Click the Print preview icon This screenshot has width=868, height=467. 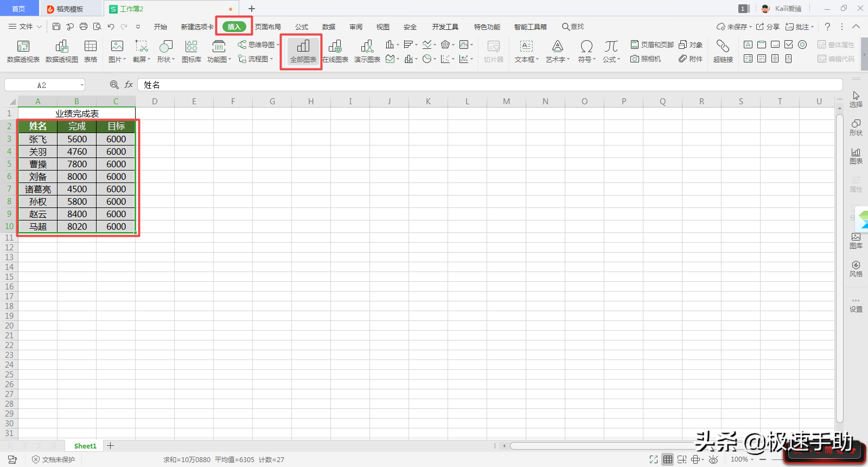click(x=97, y=27)
